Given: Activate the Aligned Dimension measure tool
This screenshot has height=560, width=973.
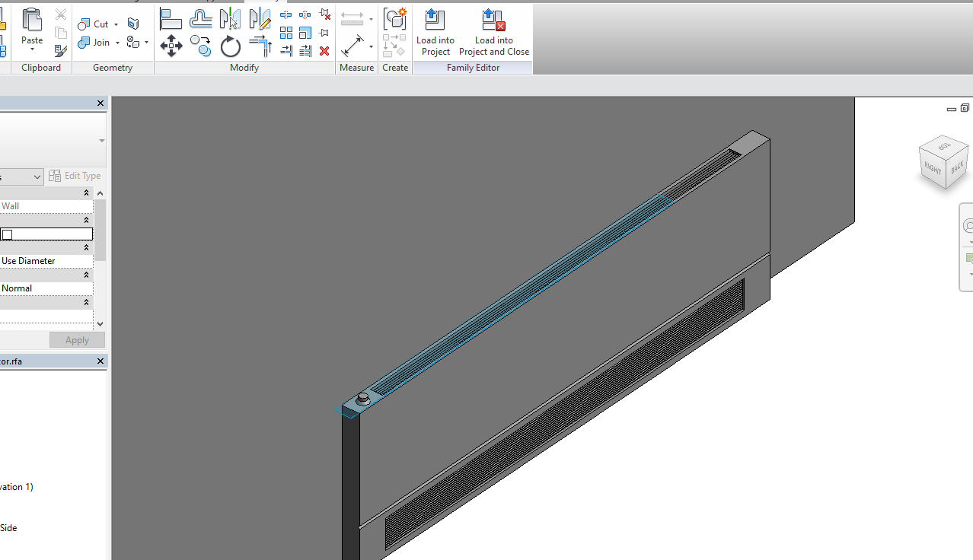Looking at the screenshot, I should coord(353,46).
